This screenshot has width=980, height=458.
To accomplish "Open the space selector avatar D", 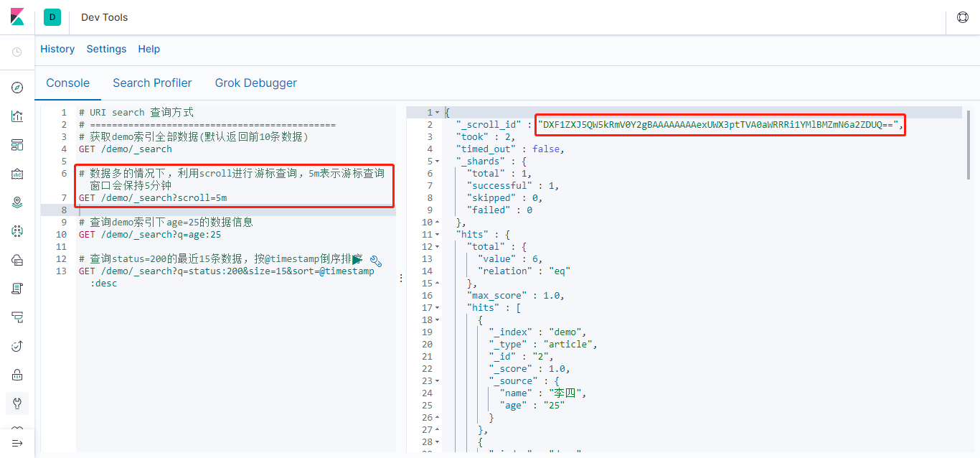I will 52,17.
